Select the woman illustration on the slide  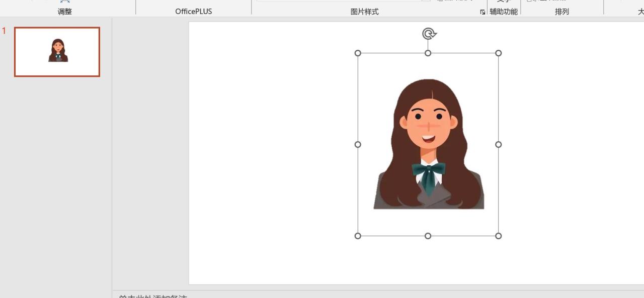click(428, 146)
